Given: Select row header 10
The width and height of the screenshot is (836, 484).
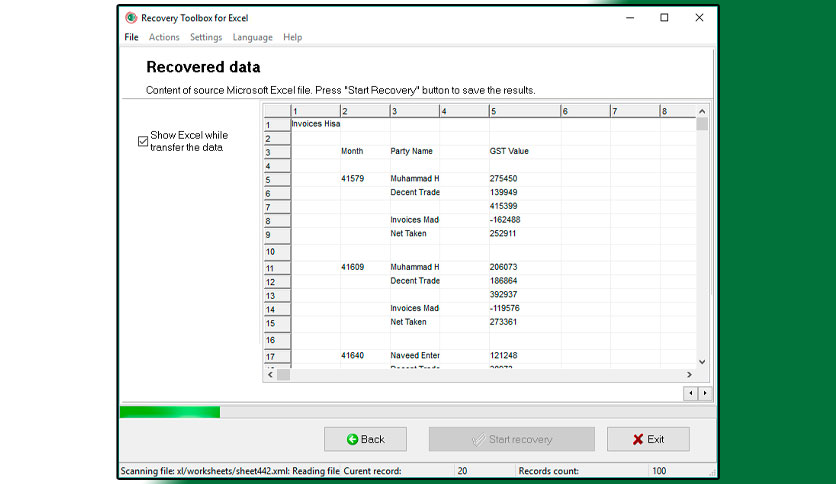Looking at the screenshot, I should (277, 252).
